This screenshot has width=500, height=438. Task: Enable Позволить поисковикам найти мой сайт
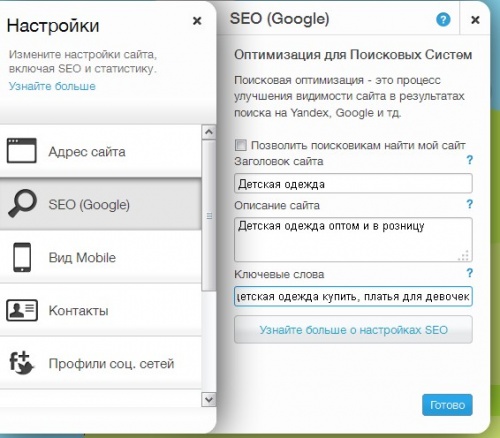pos(241,145)
